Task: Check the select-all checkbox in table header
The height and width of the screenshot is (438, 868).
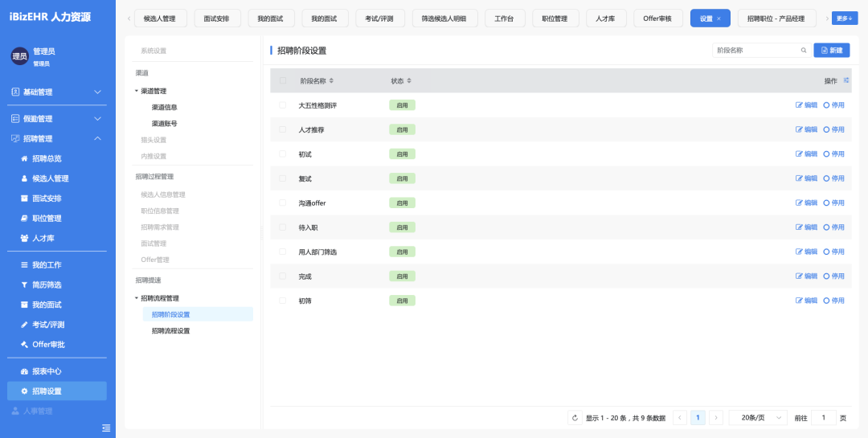Action: coord(282,80)
